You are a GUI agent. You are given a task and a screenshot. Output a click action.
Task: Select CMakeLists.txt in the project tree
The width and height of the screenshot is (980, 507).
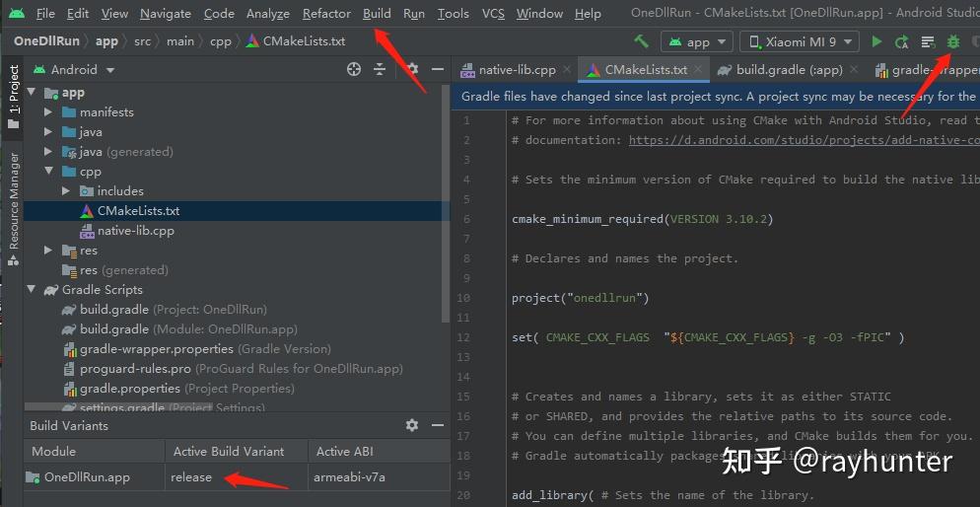coord(237,211)
